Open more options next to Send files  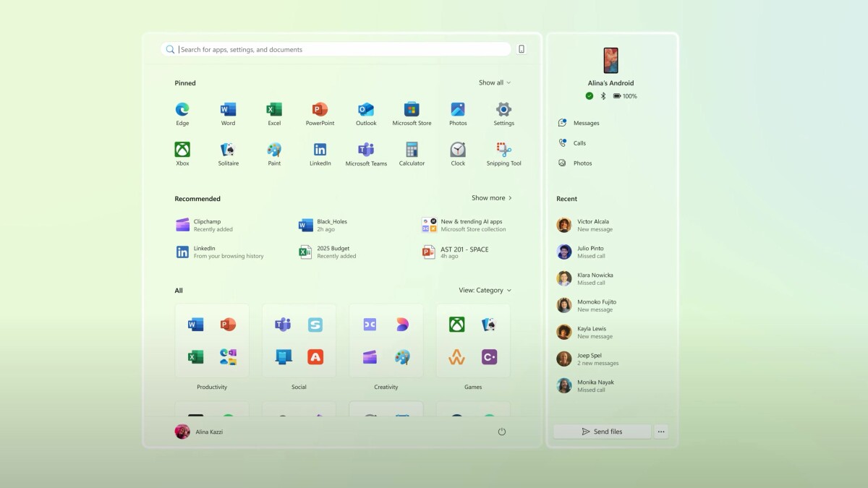pos(661,432)
